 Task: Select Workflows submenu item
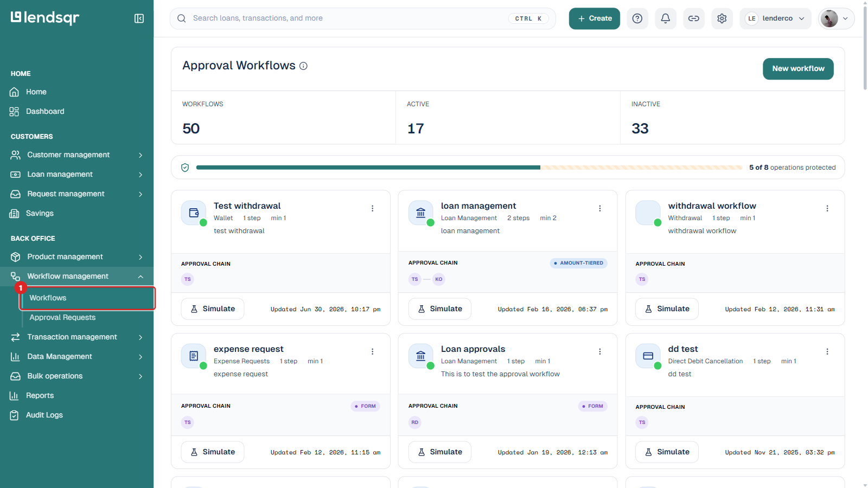tap(87, 298)
